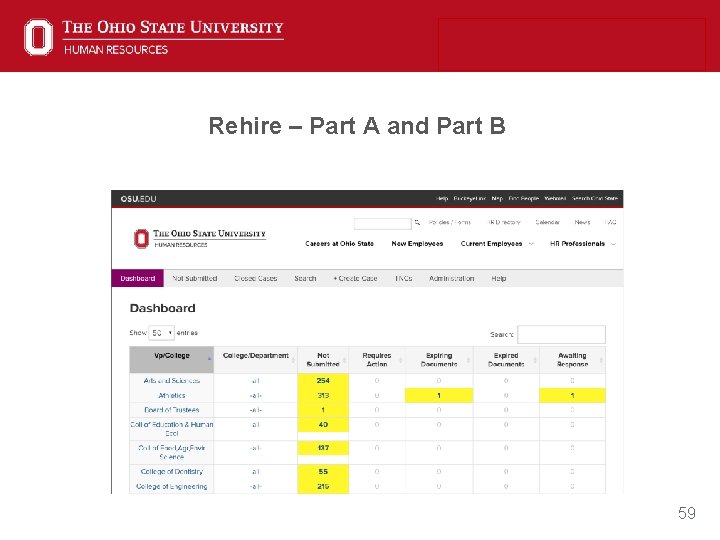This screenshot has width=720, height=540.
Task: Open the College of Dentistry link
Action: (172, 472)
